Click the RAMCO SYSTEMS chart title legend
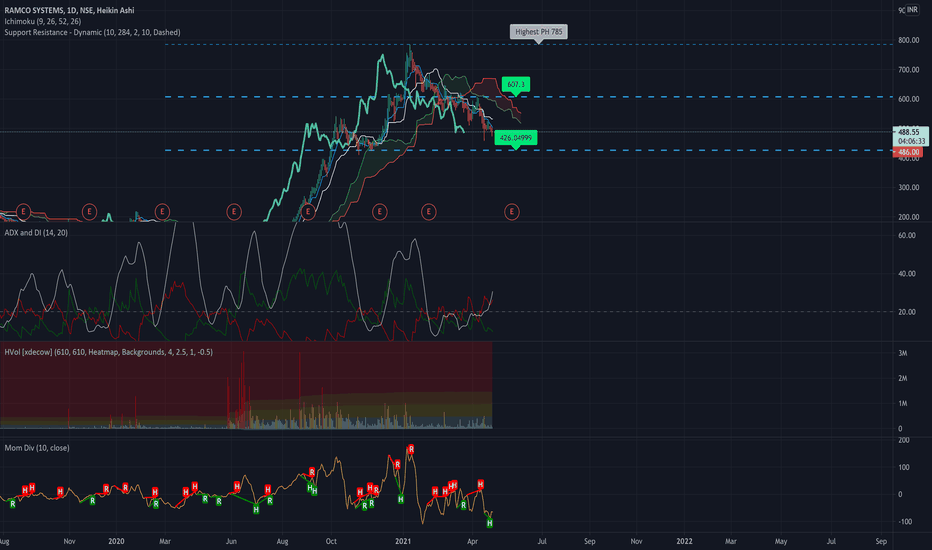Image resolution: width=932 pixels, height=550 pixels. [69, 10]
